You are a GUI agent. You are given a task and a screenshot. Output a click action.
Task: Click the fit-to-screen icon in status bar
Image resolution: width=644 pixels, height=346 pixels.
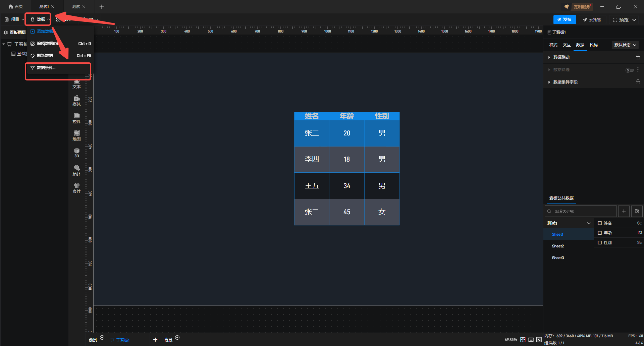tap(523, 340)
